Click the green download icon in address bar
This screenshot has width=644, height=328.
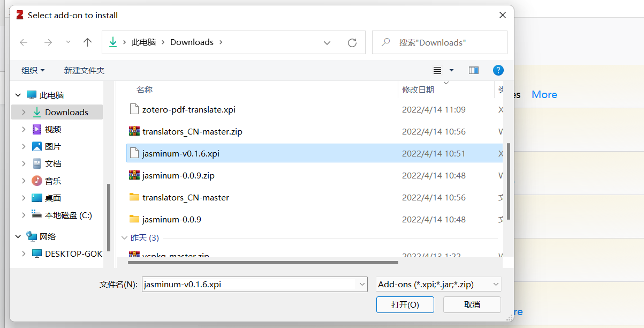pyautogui.click(x=113, y=42)
